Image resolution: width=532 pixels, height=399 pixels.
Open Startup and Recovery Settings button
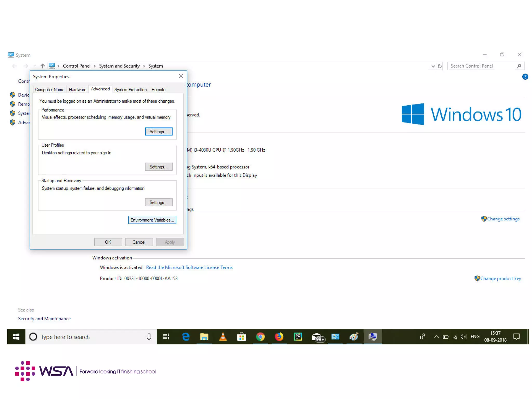[x=158, y=202]
